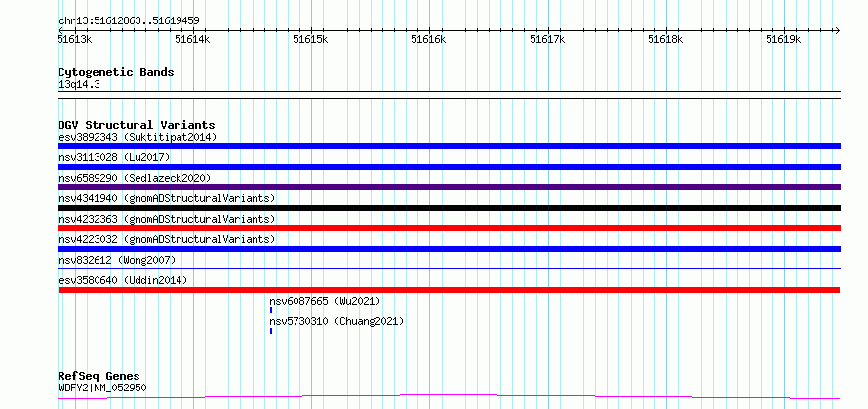This screenshot has width=868, height=409.
Task: Click the WDFY2|NM_052950 gene label
Action: (102, 388)
